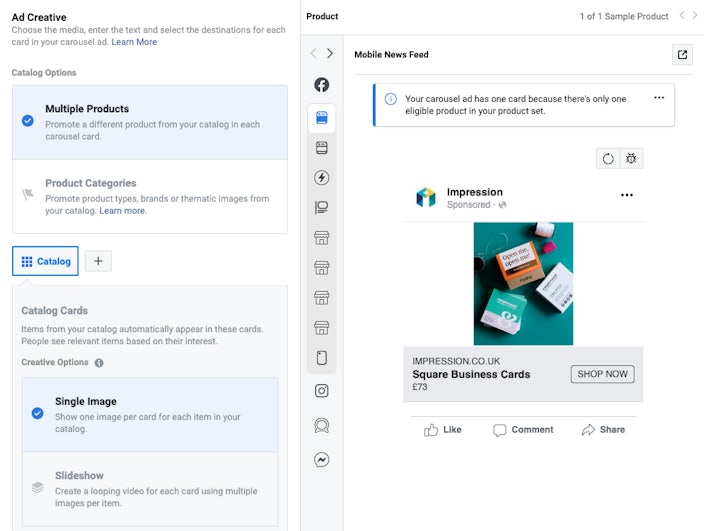
Task: Select the Facebook placement icon
Action: [x=321, y=84]
